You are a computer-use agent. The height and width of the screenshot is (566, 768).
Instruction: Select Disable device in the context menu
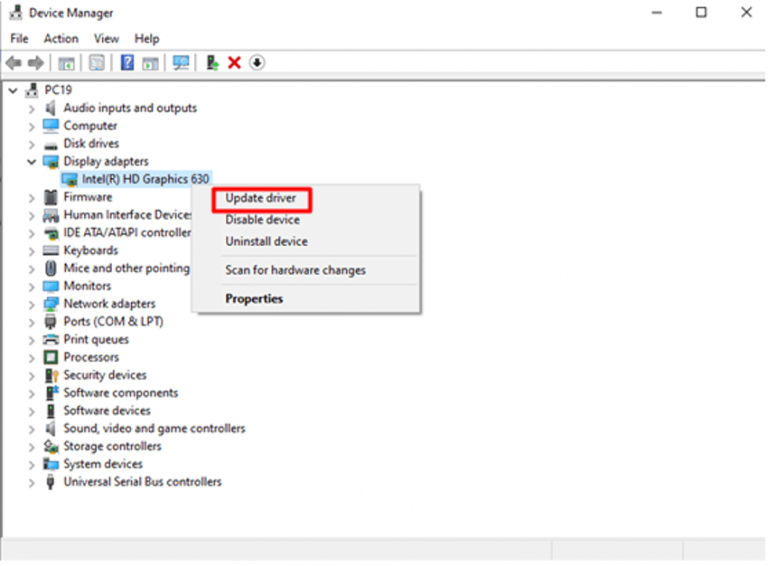click(262, 220)
